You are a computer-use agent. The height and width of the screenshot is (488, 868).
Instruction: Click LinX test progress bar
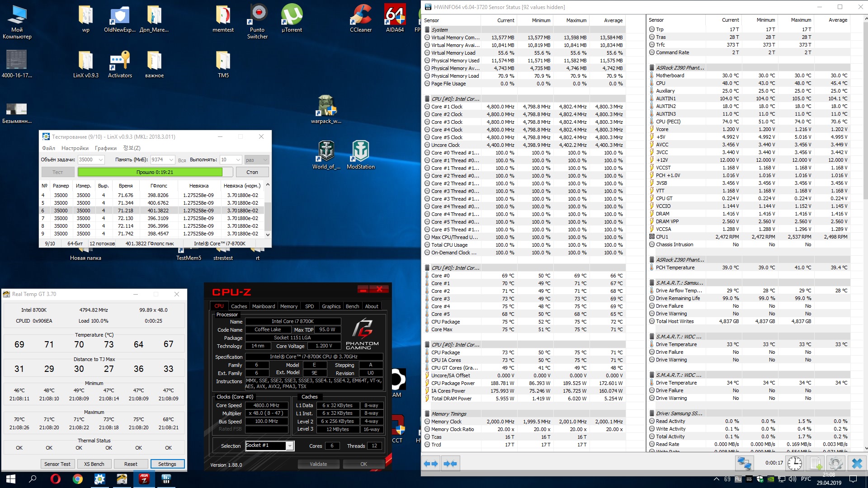(155, 172)
